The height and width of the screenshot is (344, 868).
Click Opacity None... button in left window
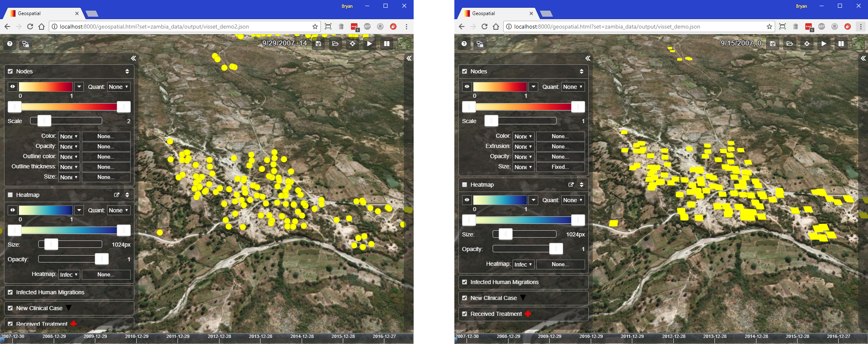106,147
